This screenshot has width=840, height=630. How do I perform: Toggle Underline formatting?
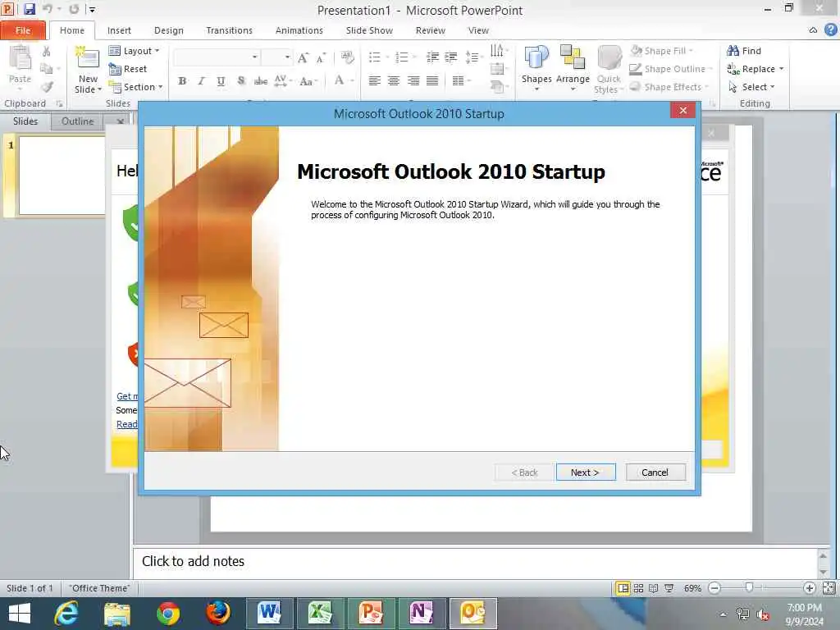pyautogui.click(x=221, y=81)
